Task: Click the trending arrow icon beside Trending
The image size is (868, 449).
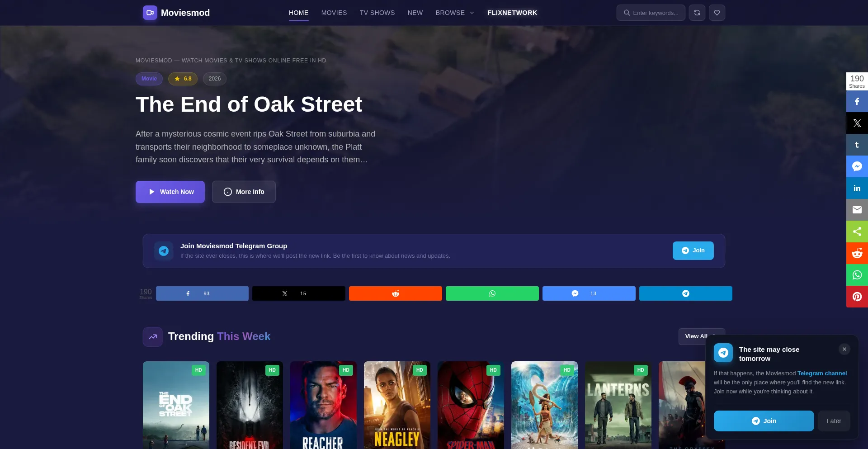Action: tap(153, 337)
